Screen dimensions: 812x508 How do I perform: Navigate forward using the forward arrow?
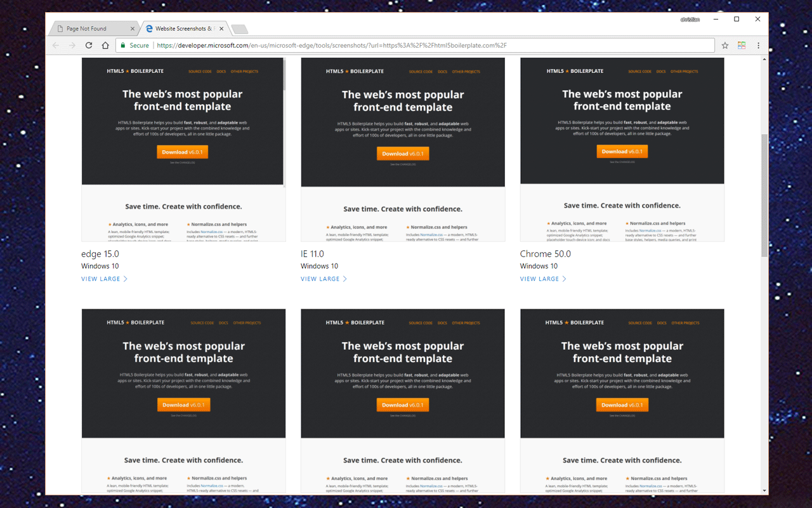[72, 45]
